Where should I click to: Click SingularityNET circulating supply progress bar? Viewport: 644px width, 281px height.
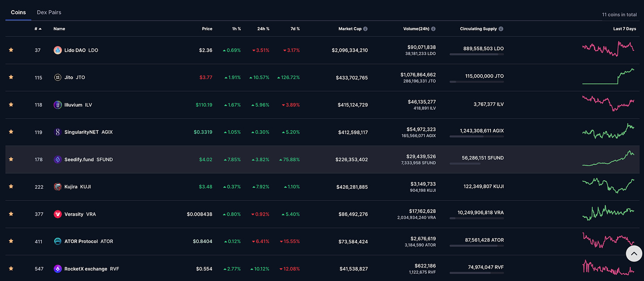pyautogui.click(x=477, y=137)
